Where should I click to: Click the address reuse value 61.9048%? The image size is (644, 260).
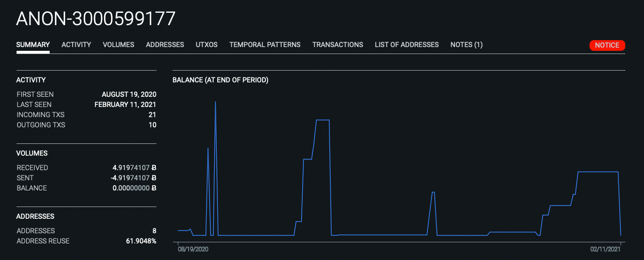coord(137,241)
